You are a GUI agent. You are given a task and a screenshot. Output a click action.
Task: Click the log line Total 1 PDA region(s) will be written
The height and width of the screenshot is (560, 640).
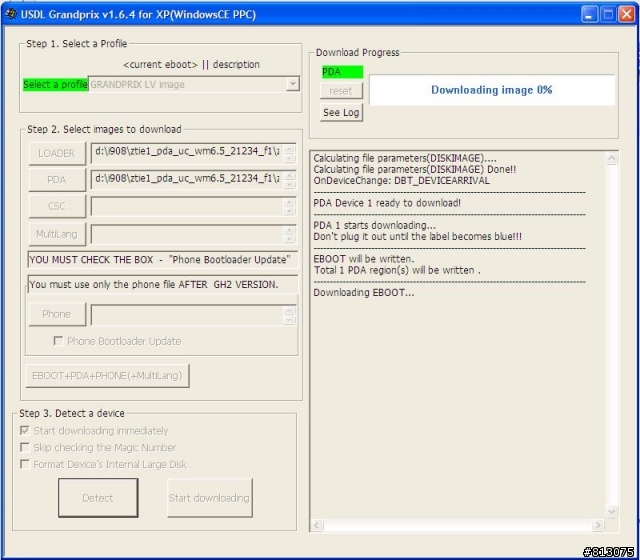[x=397, y=270]
